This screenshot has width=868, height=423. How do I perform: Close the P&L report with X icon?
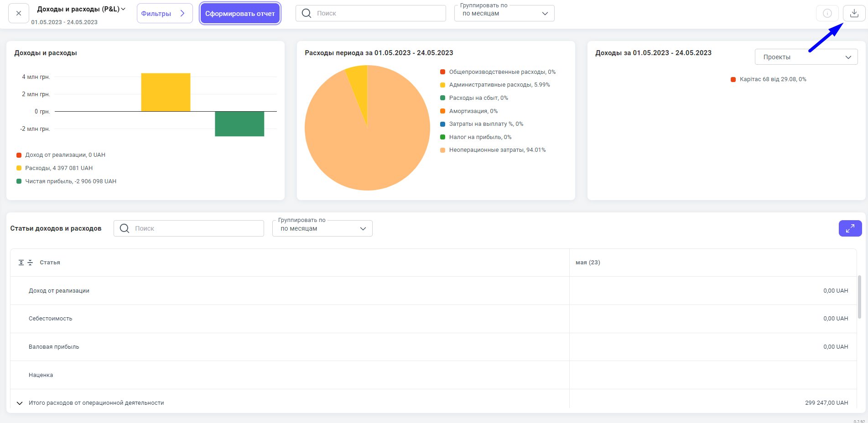coord(19,13)
